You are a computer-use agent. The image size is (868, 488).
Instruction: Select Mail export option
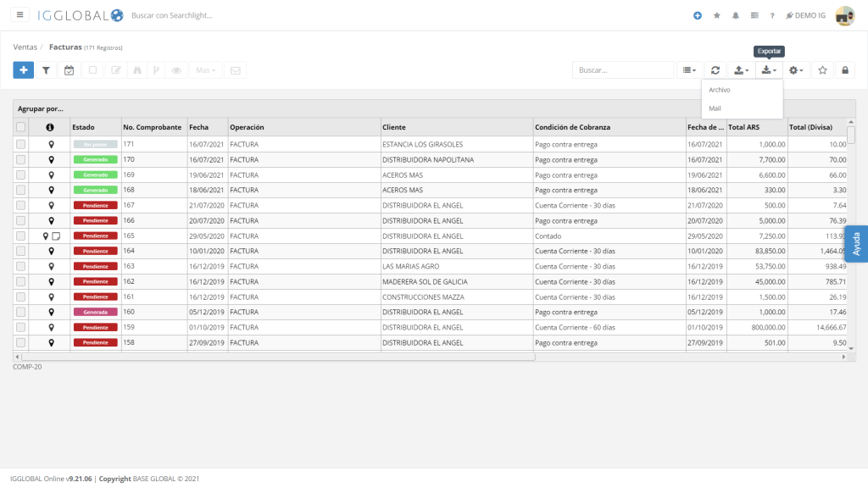point(715,108)
